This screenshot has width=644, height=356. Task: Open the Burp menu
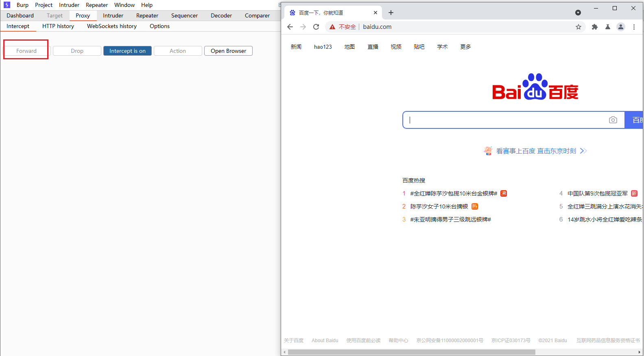coord(22,5)
